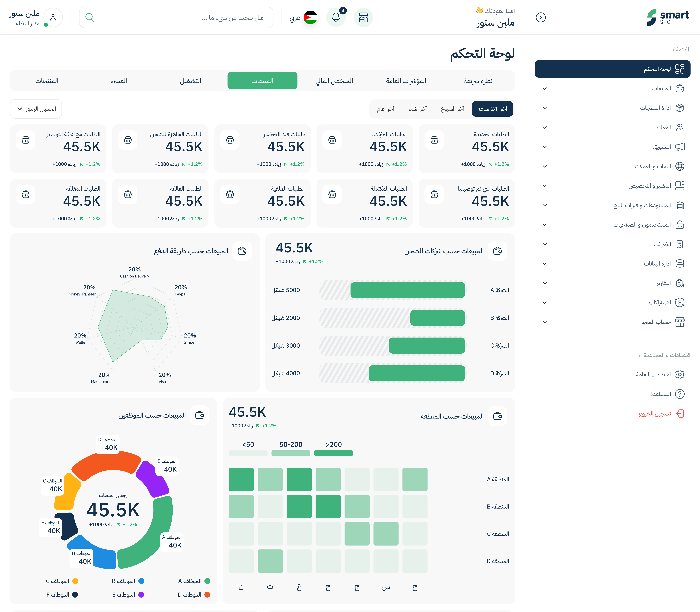The height and width of the screenshot is (612, 700).
Task: Click the تسجيل الخروج logout icon
Action: pos(680,414)
